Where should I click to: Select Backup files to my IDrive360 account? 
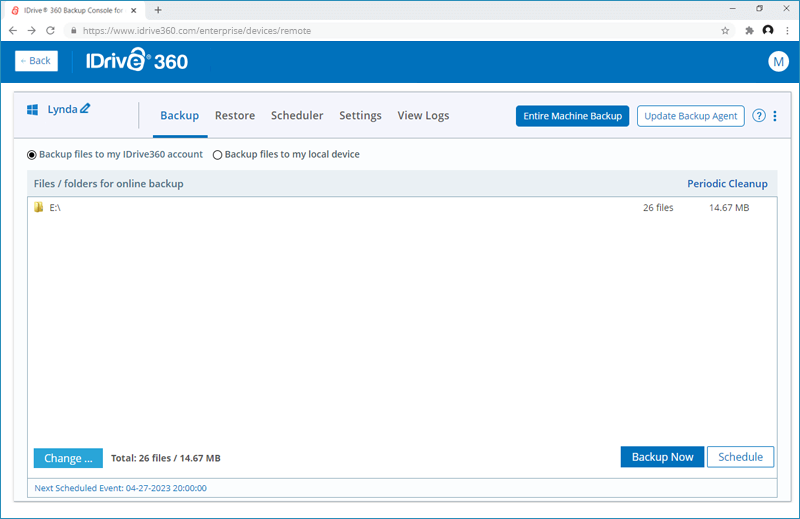pos(32,155)
